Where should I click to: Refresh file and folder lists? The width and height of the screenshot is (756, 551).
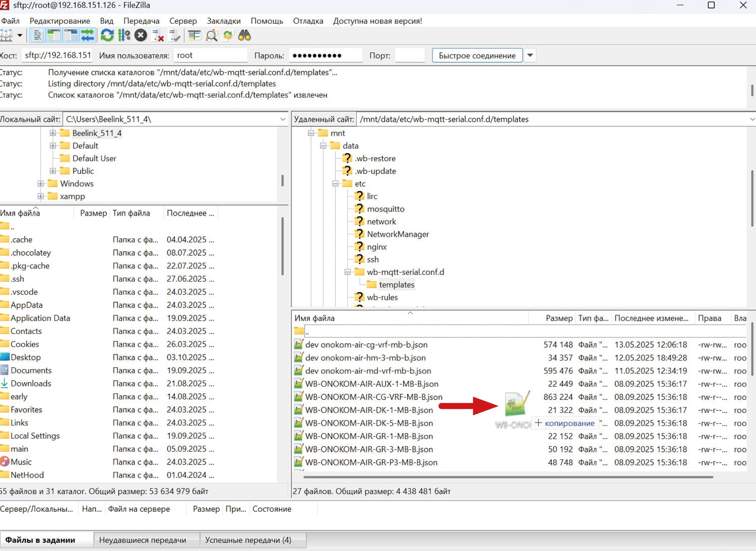tap(107, 35)
